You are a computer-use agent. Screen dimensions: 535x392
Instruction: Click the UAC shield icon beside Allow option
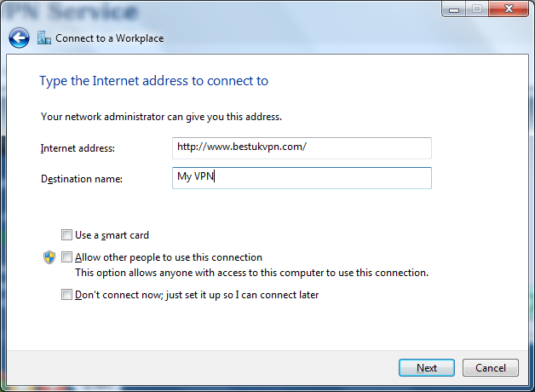coord(49,257)
